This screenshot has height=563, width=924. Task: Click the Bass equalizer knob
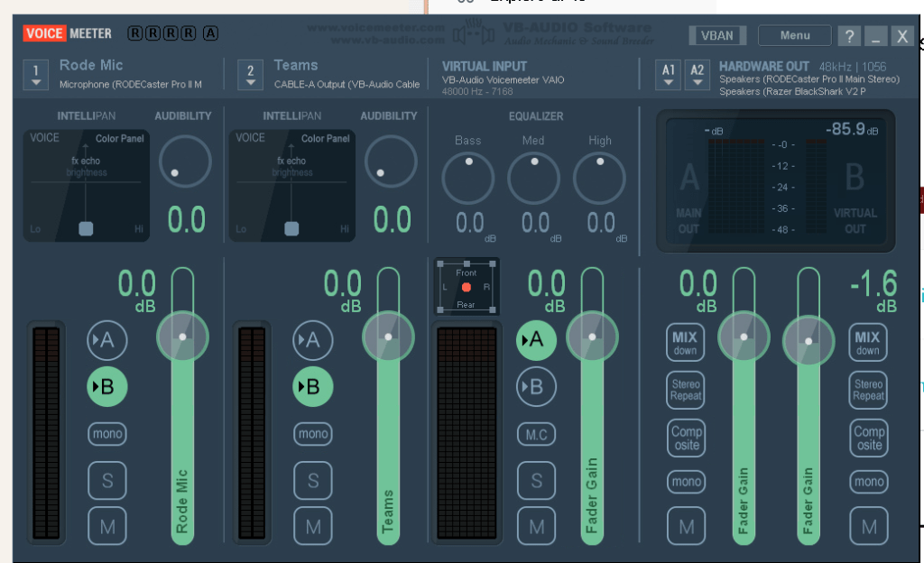tap(468, 179)
